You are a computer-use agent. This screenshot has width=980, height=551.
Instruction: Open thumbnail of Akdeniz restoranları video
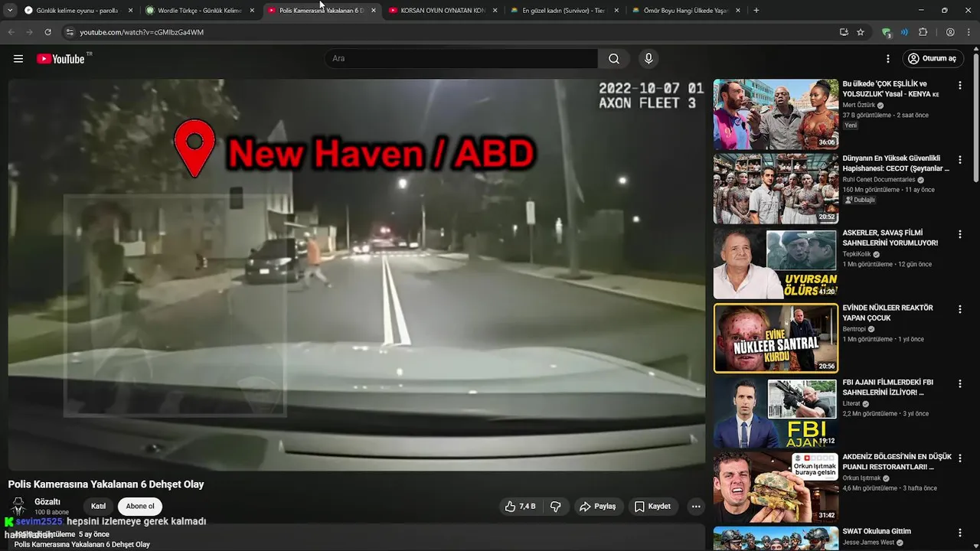coord(776,487)
